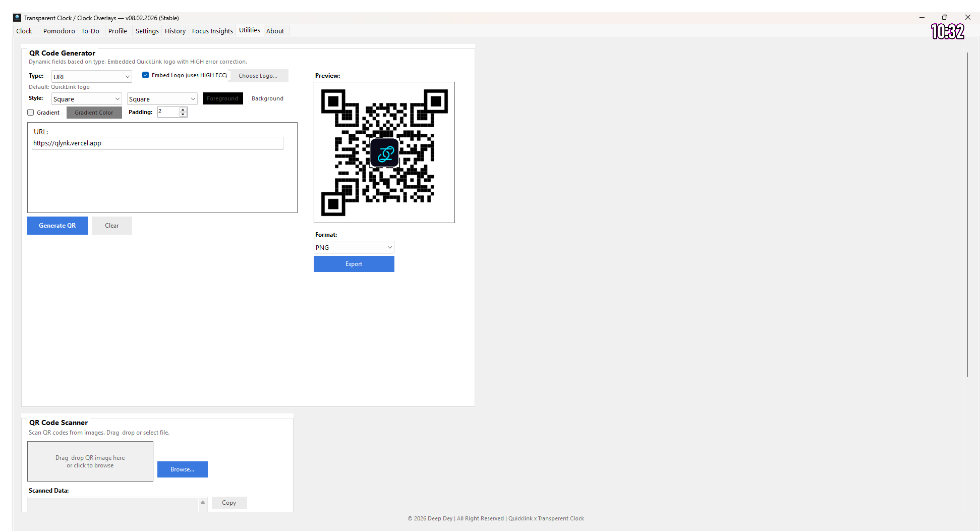Screen dimensions: 980x531
Task: Open the About tab
Action: point(275,31)
